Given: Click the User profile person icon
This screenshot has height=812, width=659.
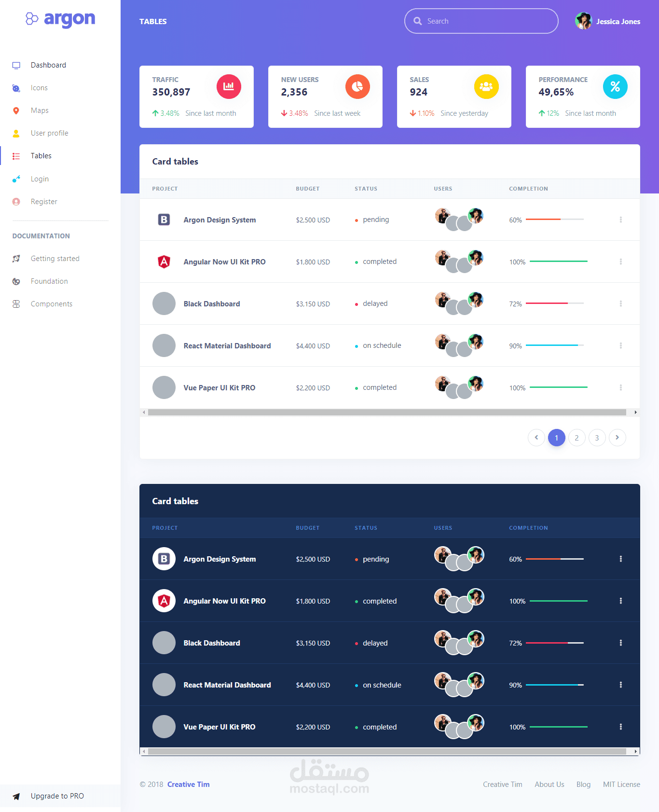Looking at the screenshot, I should tap(16, 133).
